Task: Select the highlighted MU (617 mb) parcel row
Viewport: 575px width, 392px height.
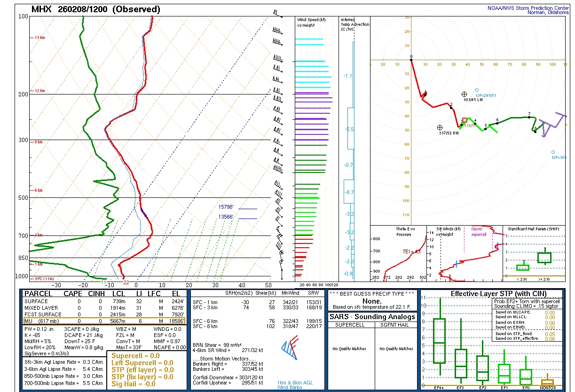Action: [x=105, y=321]
